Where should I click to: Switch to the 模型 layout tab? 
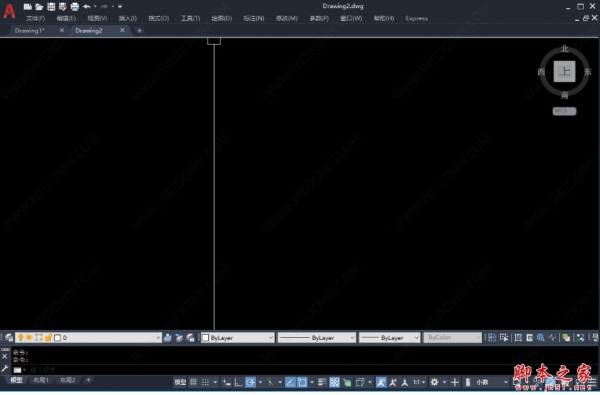(16, 380)
